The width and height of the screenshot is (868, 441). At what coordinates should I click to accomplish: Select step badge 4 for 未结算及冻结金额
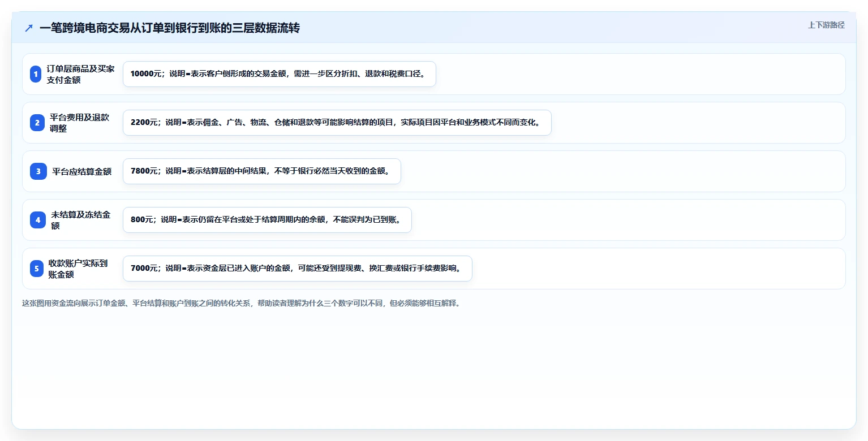38,220
